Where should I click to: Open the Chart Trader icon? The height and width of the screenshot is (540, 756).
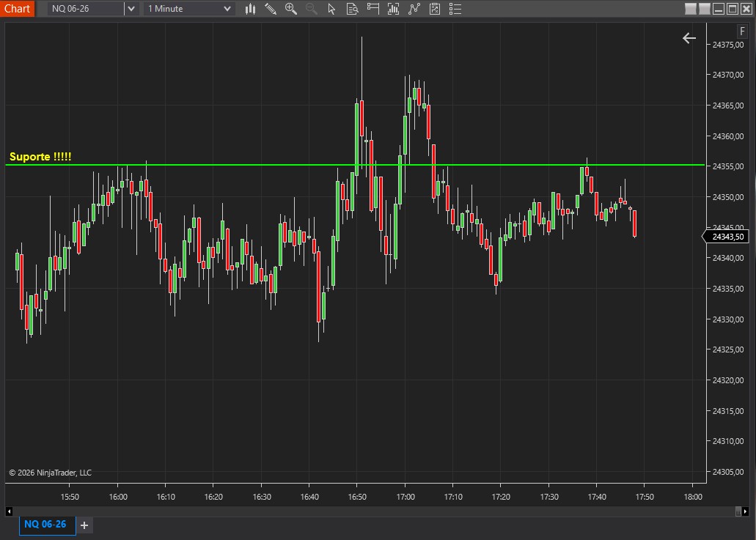(x=373, y=9)
